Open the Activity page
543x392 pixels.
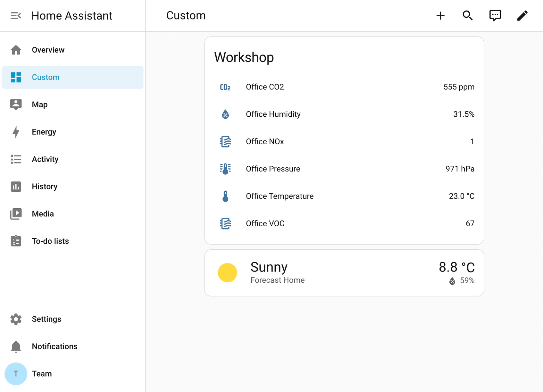click(45, 159)
